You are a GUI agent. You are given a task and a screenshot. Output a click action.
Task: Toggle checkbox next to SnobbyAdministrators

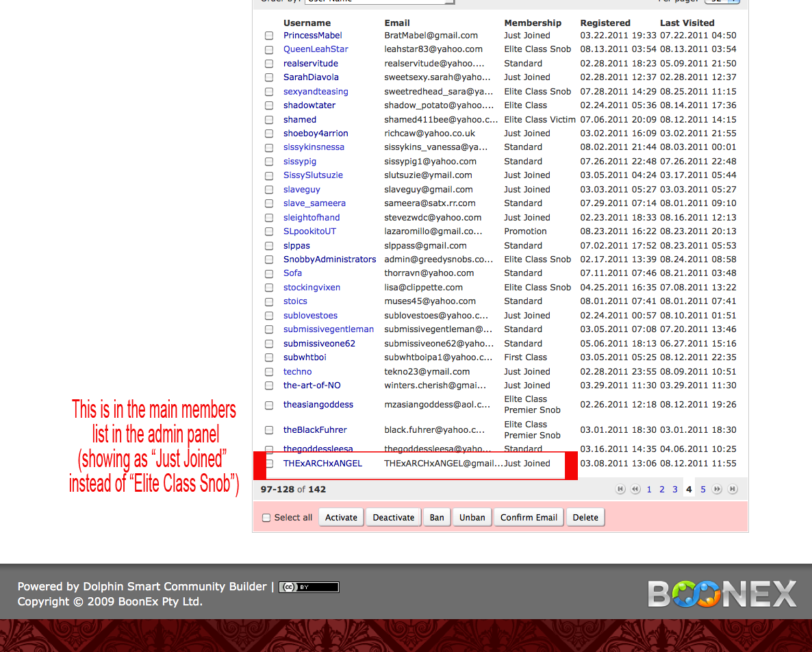[x=269, y=260]
